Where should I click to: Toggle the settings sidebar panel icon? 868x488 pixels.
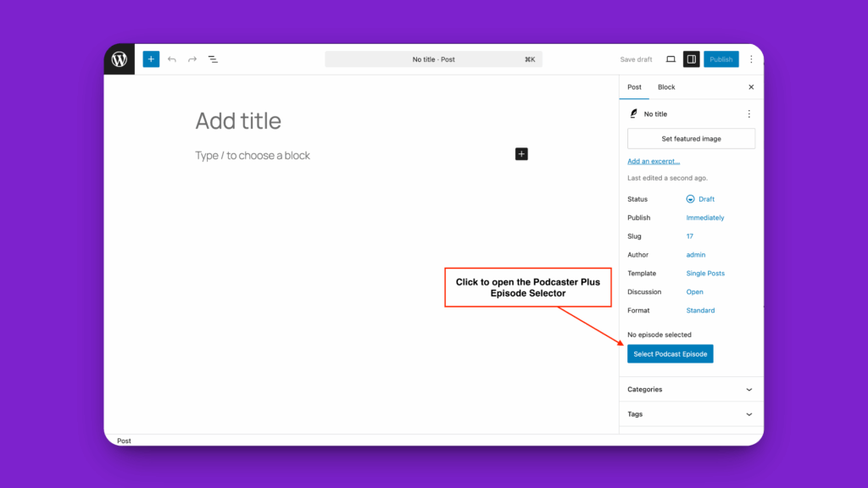[691, 59]
